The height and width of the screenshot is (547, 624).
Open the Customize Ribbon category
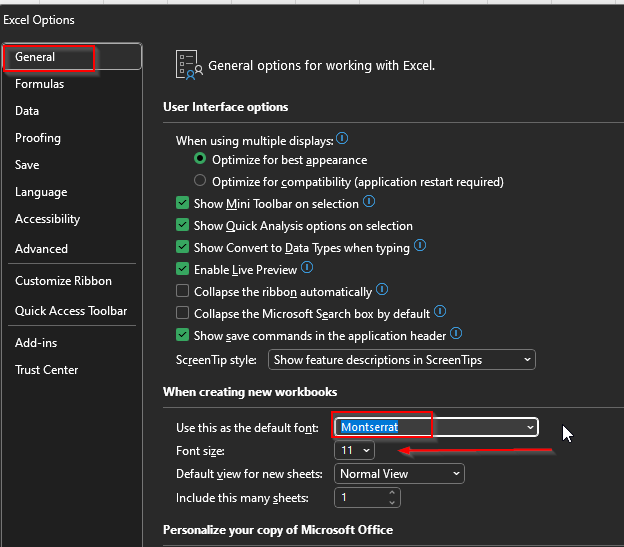(63, 281)
